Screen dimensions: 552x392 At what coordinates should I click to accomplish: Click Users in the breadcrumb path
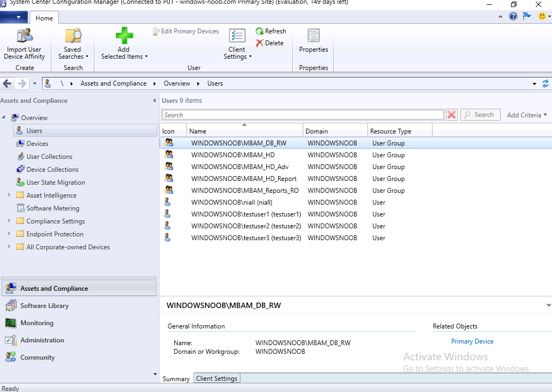(215, 83)
